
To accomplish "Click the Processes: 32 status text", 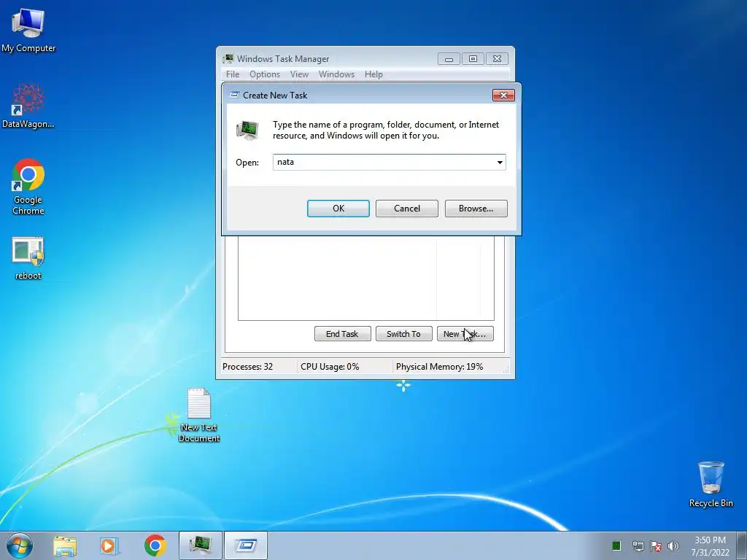I will point(248,367).
